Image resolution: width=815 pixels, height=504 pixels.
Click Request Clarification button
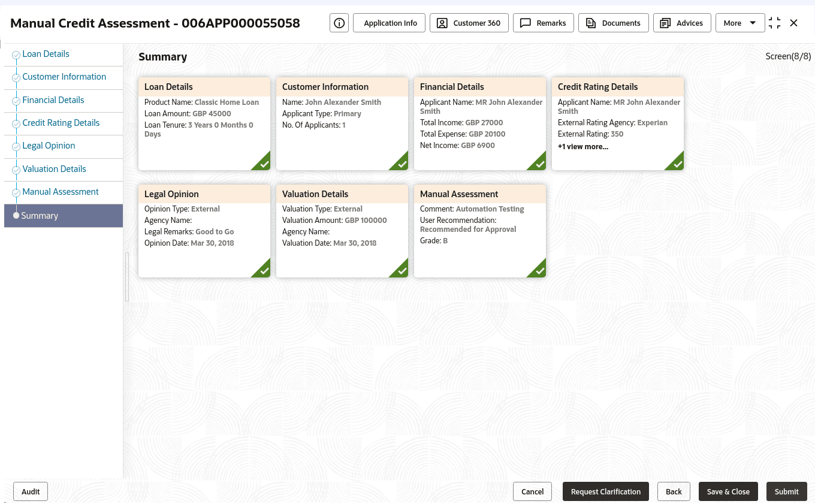(606, 491)
